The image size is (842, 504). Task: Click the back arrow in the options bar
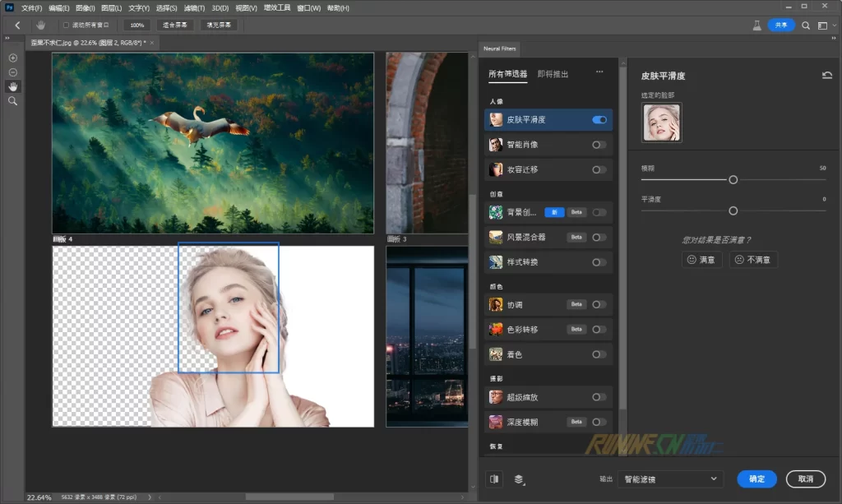pos(17,25)
